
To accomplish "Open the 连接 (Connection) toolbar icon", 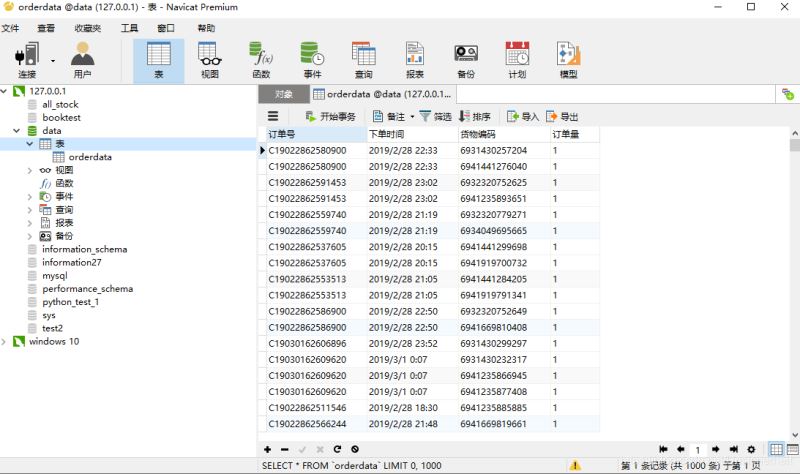I will [x=27, y=60].
